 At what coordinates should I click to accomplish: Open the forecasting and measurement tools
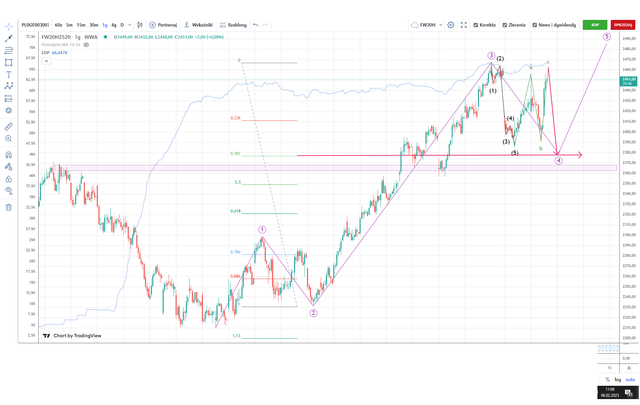pos(9,98)
